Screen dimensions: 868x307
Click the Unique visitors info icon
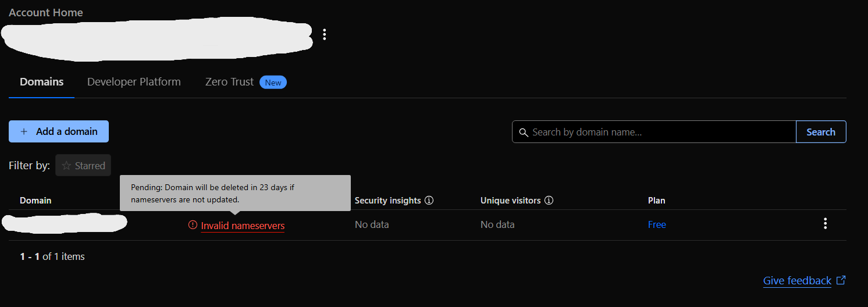pyautogui.click(x=549, y=201)
